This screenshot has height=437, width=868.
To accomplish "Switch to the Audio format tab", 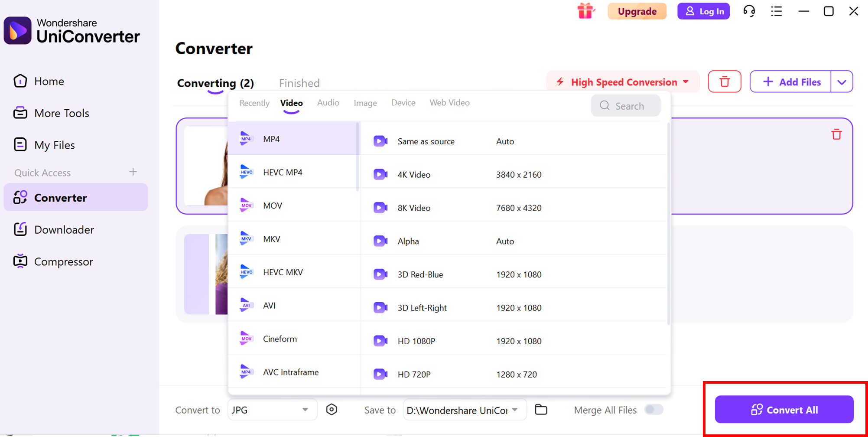I will (328, 103).
